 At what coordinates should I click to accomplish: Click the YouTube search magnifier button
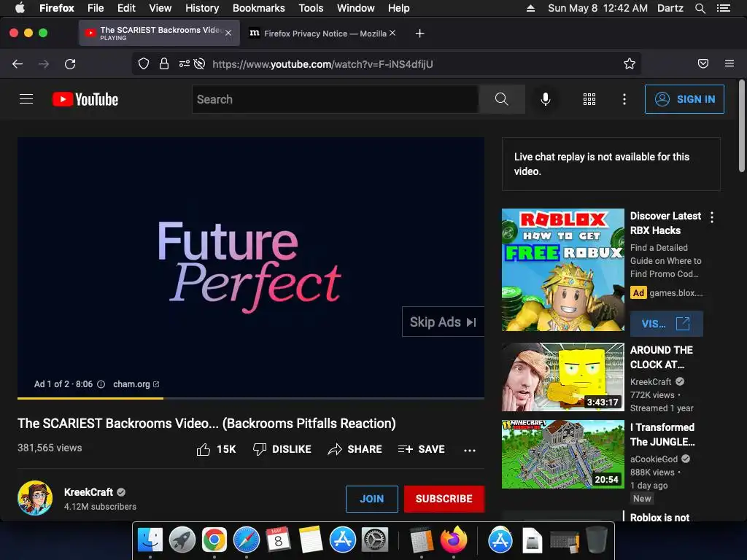(502, 99)
